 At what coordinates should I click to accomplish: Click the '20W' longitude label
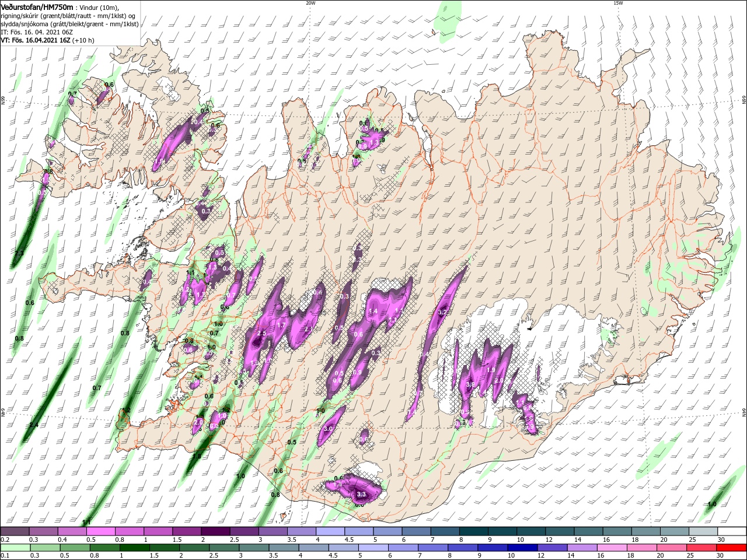point(310,3)
